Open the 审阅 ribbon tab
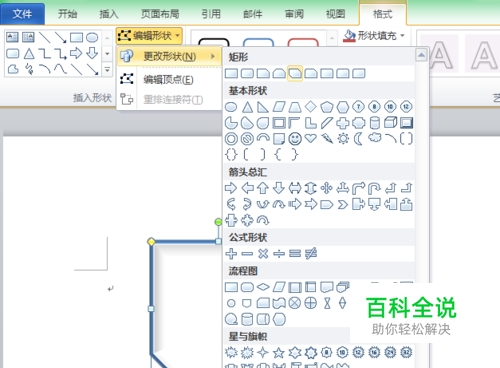Viewport: 500px width, 368px height. tap(294, 14)
